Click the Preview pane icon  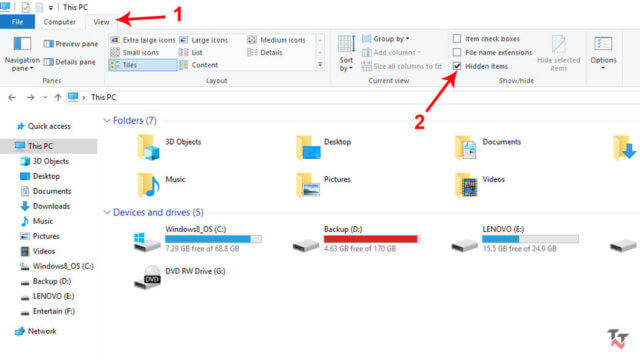49,44
